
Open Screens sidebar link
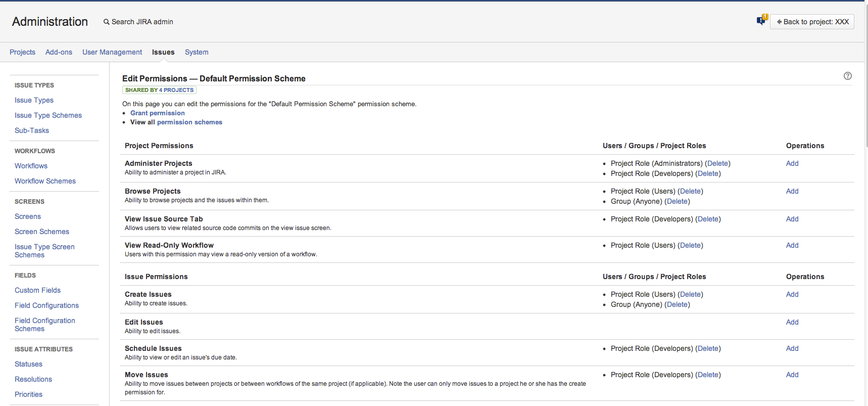click(x=28, y=216)
